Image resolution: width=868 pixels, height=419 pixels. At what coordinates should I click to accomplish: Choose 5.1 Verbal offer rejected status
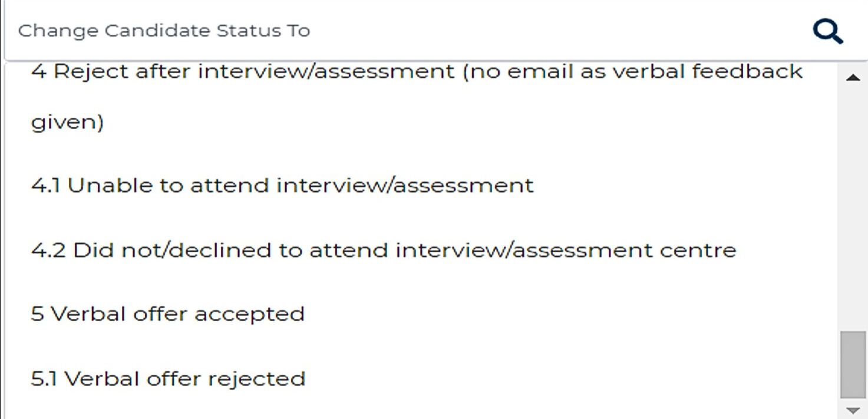(x=168, y=378)
